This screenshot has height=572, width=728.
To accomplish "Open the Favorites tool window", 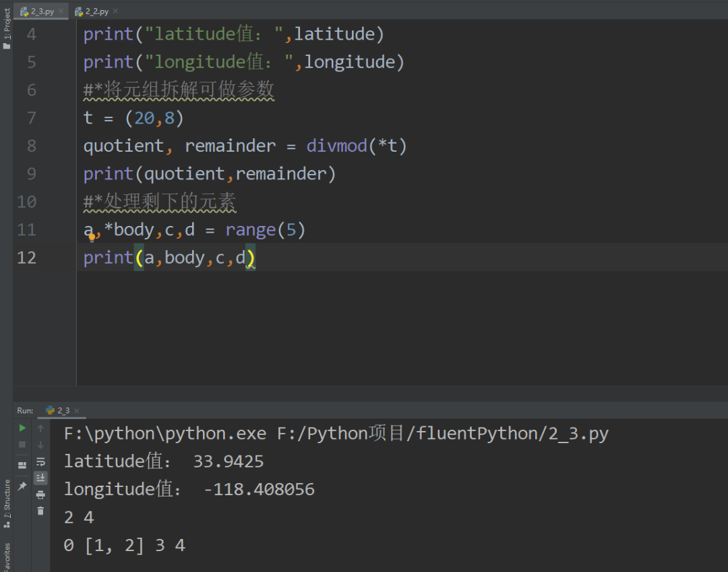I will pos(7,558).
